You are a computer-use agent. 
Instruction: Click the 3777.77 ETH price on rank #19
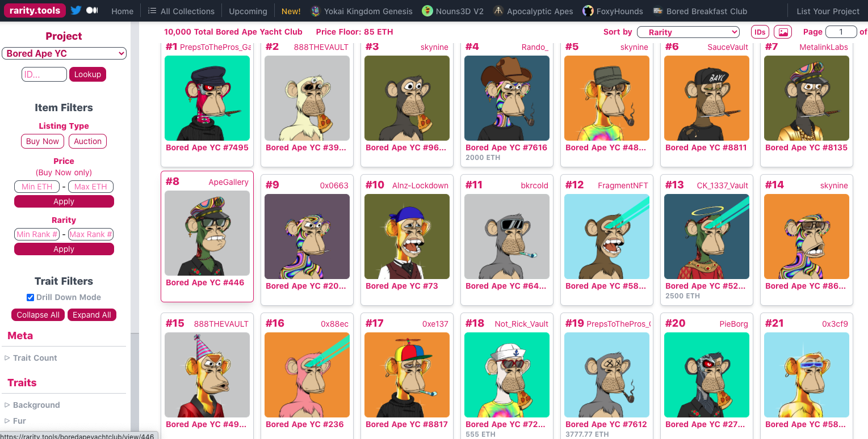click(587, 434)
